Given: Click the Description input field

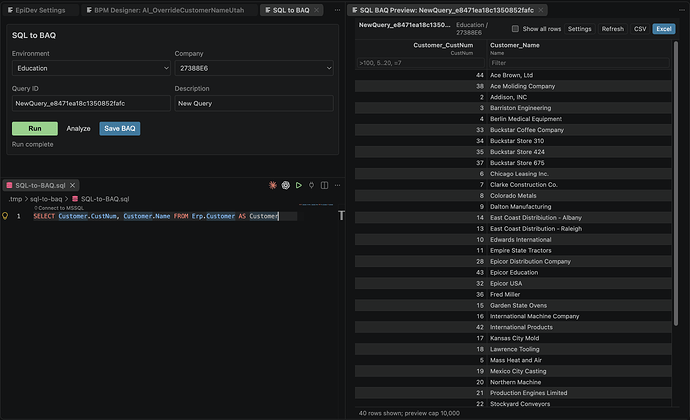Looking at the screenshot, I should 254,103.
